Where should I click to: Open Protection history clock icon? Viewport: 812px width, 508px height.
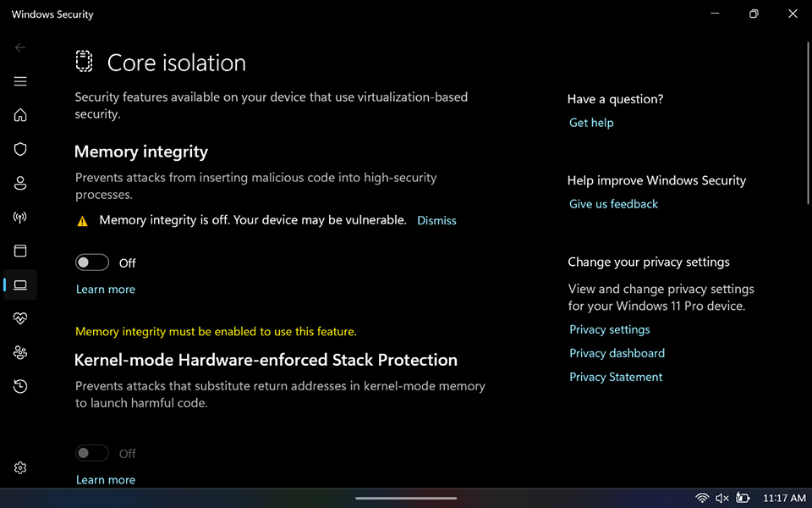(x=20, y=386)
